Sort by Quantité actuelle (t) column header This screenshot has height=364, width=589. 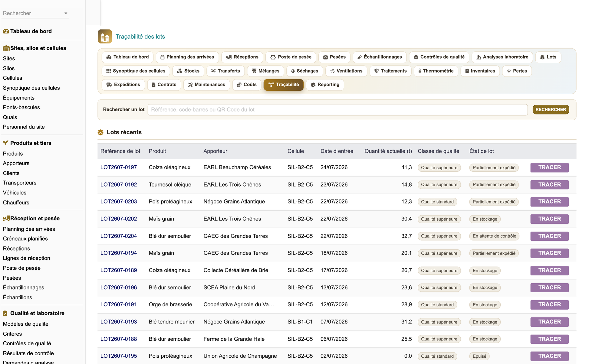pos(388,151)
